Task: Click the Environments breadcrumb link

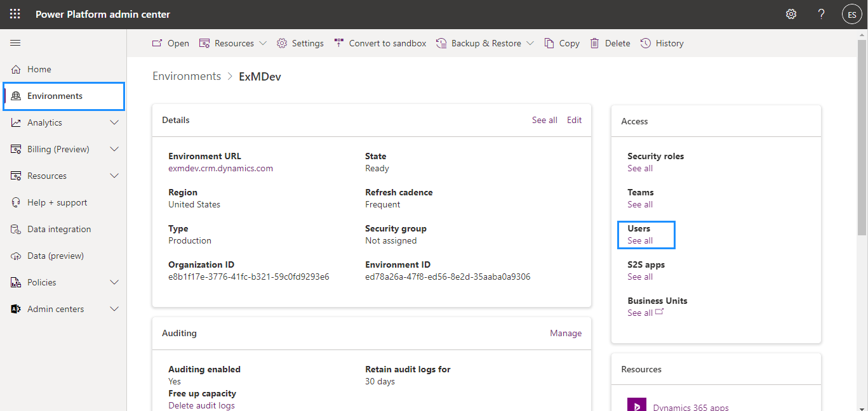Action: click(187, 76)
